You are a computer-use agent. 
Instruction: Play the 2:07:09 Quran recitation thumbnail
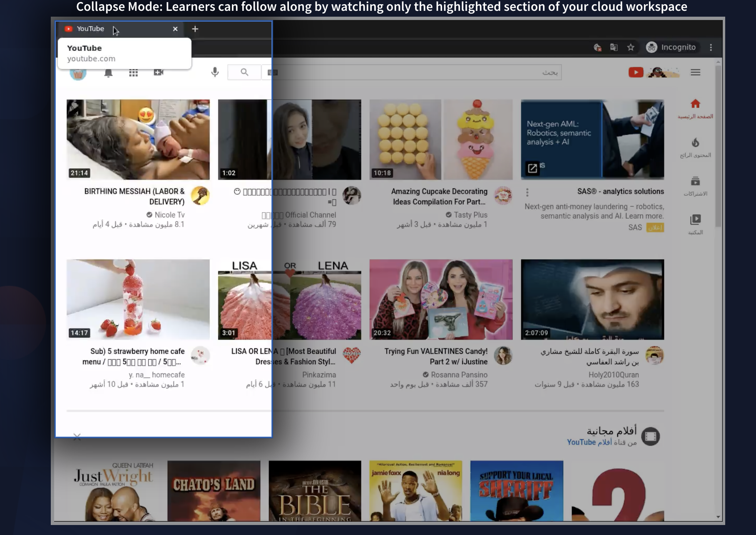(x=593, y=300)
